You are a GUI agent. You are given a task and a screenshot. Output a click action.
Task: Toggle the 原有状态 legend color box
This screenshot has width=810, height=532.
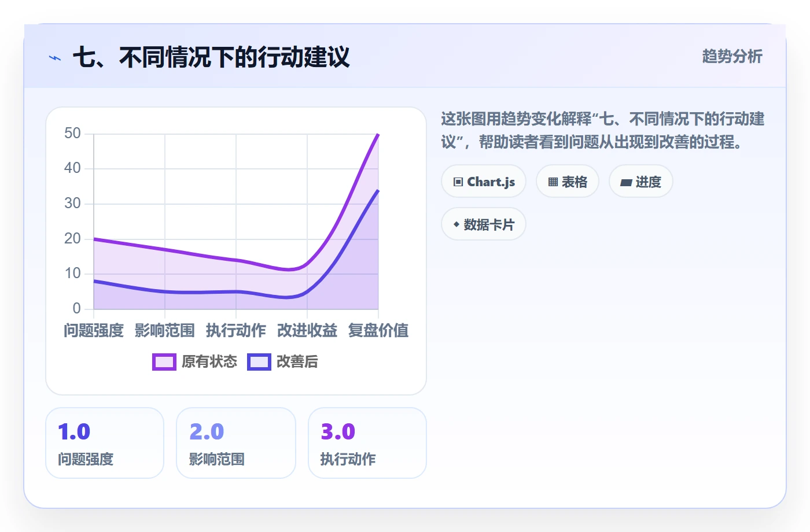164,362
